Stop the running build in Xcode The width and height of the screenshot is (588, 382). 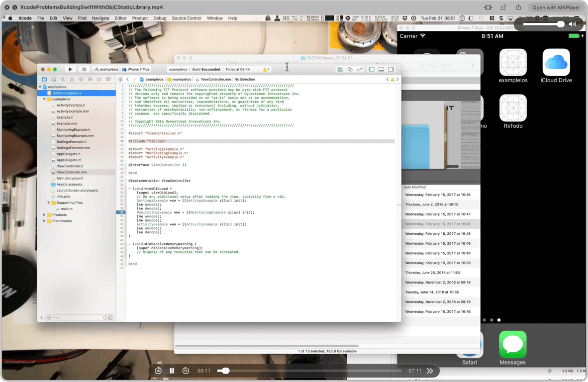pos(84,69)
